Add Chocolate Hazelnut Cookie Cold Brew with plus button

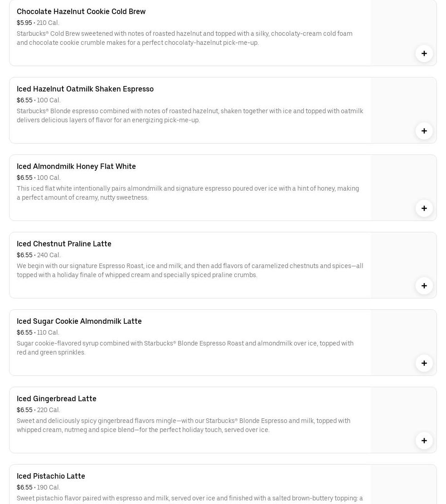(424, 53)
